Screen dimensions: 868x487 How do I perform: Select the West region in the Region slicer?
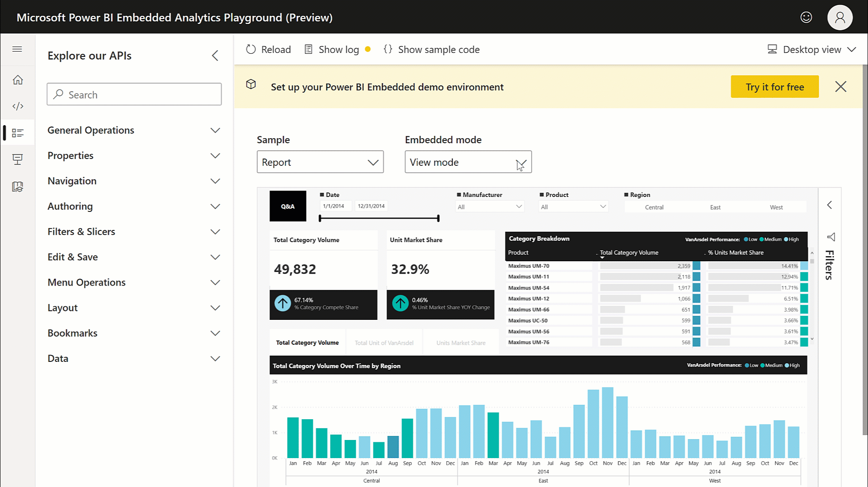(776, 207)
